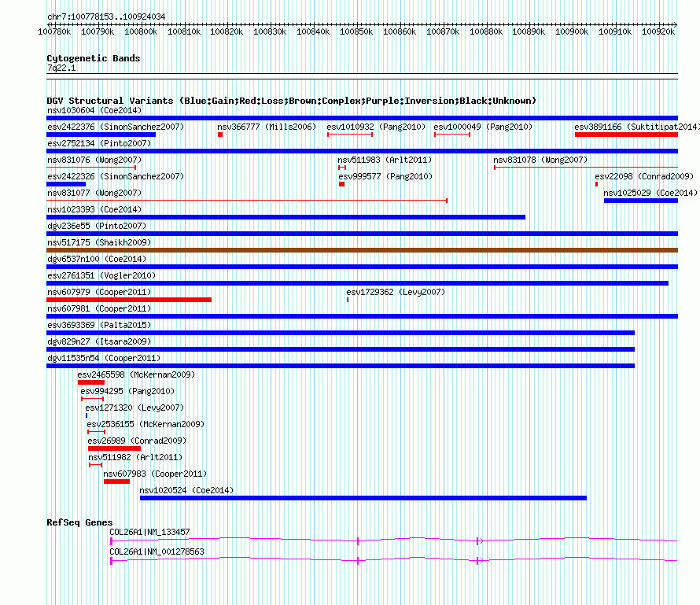Click the nsv1023393 (Coe2014) label
700x605 pixels.
tap(94, 209)
